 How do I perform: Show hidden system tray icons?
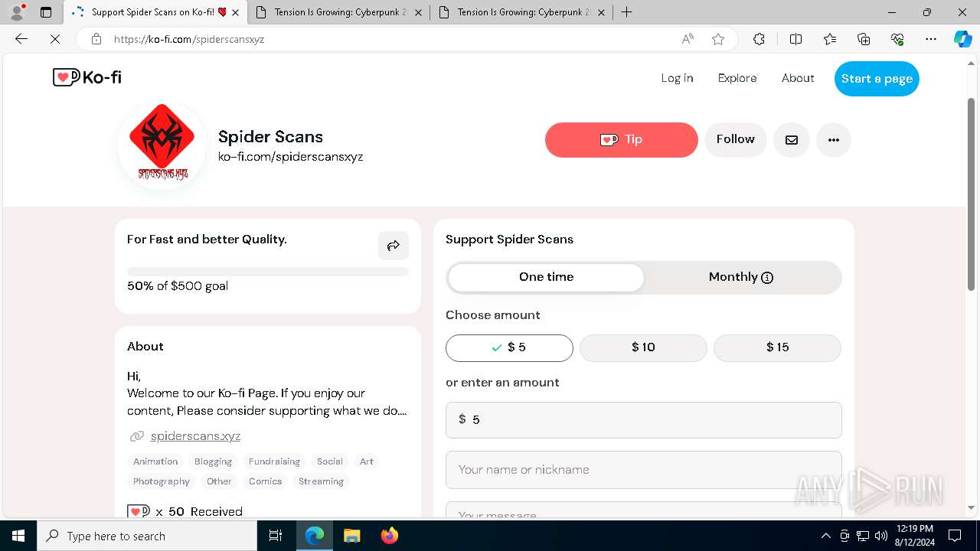pyautogui.click(x=825, y=536)
